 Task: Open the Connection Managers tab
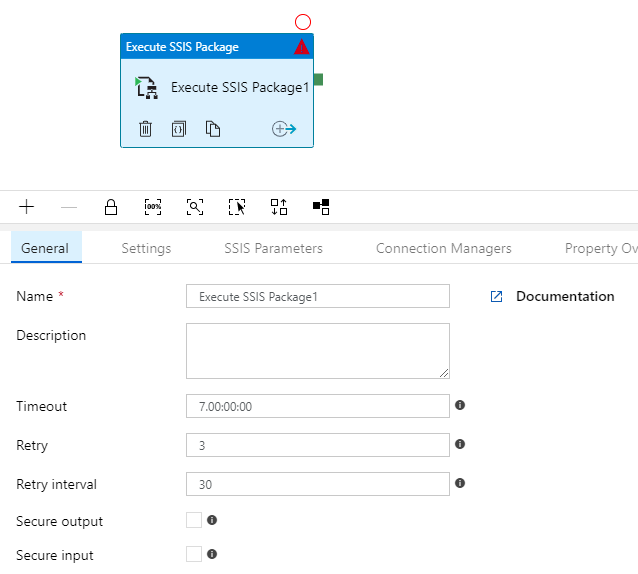click(x=444, y=248)
